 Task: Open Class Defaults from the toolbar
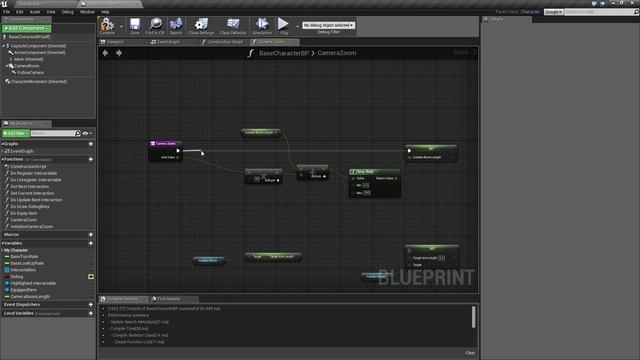233,24
